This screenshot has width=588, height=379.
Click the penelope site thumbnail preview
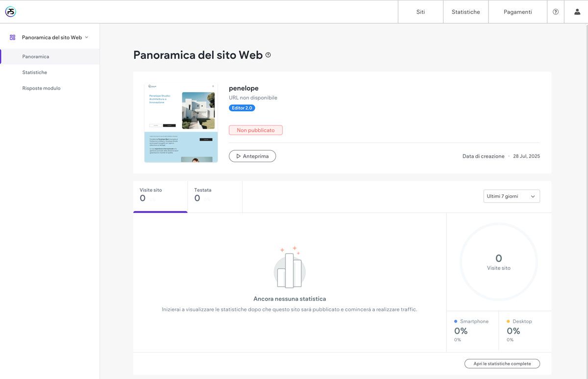click(181, 122)
